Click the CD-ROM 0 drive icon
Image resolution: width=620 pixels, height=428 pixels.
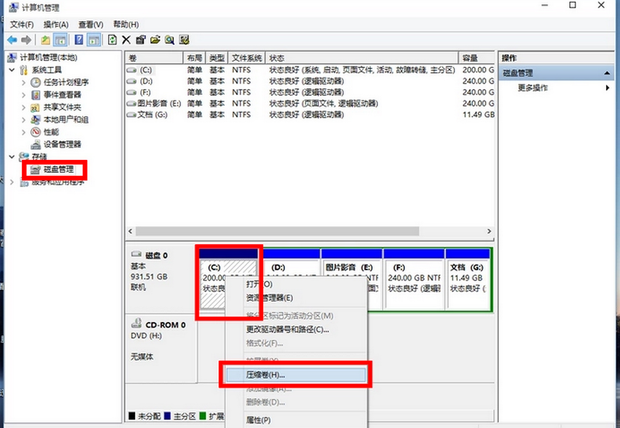(x=136, y=324)
